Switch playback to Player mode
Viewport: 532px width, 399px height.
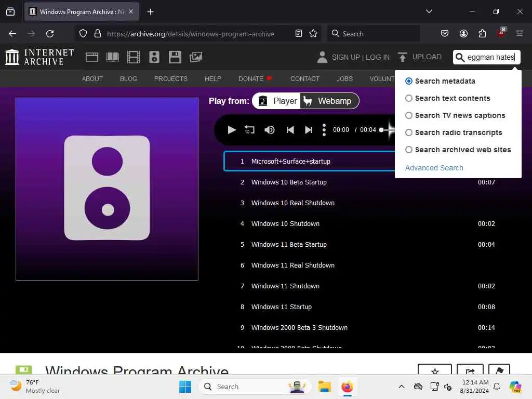click(x=277, y=101)
